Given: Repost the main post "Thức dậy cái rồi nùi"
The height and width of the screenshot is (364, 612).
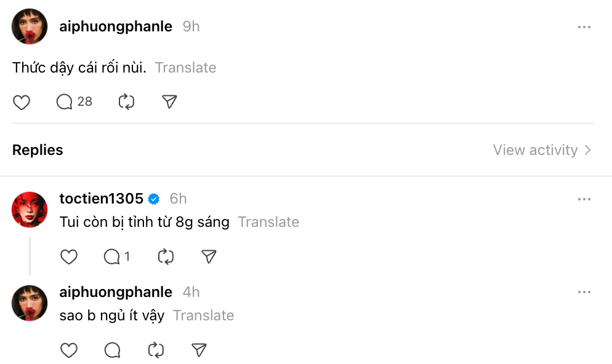Looking at the screenshot, I should point(126,102).
